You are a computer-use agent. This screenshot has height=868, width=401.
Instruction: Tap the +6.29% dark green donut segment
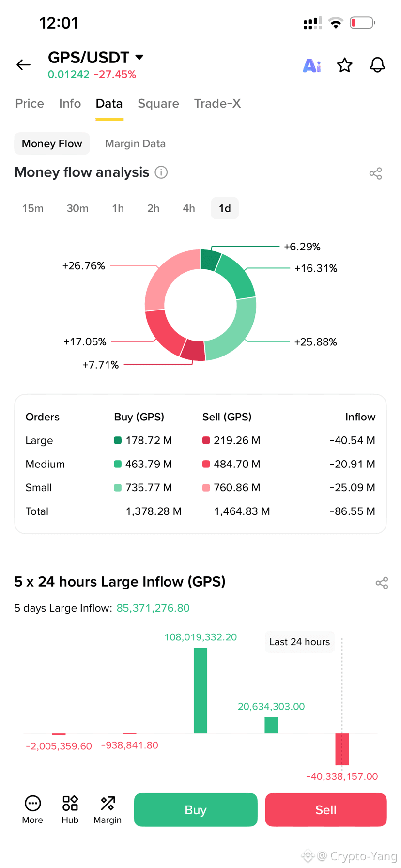click(x=210, y=260)
